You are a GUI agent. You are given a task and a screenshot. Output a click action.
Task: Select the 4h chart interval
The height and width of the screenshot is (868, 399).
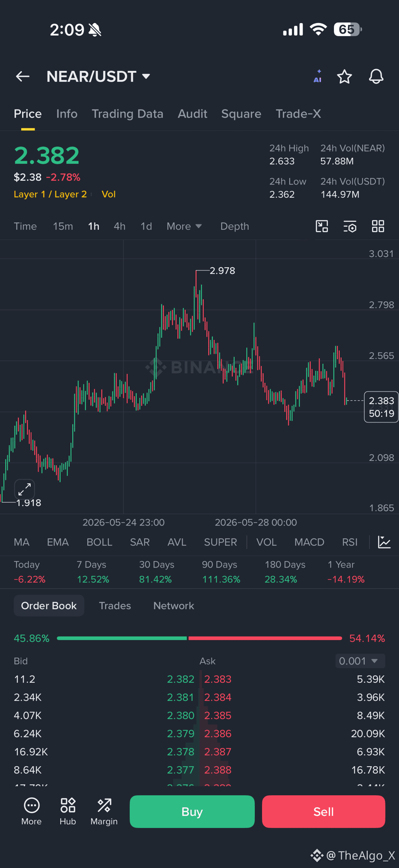(120, 226)
